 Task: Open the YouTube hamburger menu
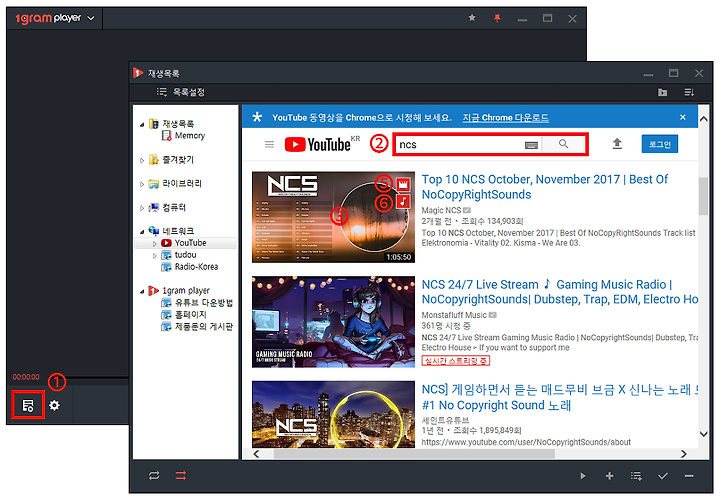click(270, 145)
